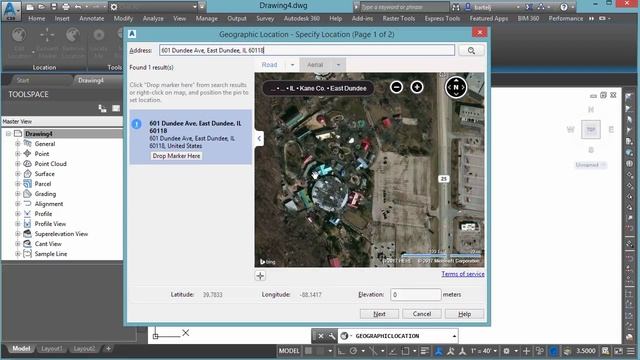640x360 pixels.
Task: Toggle blue annotation visibility icon in status bar
Action: click(x=438, y=351)
